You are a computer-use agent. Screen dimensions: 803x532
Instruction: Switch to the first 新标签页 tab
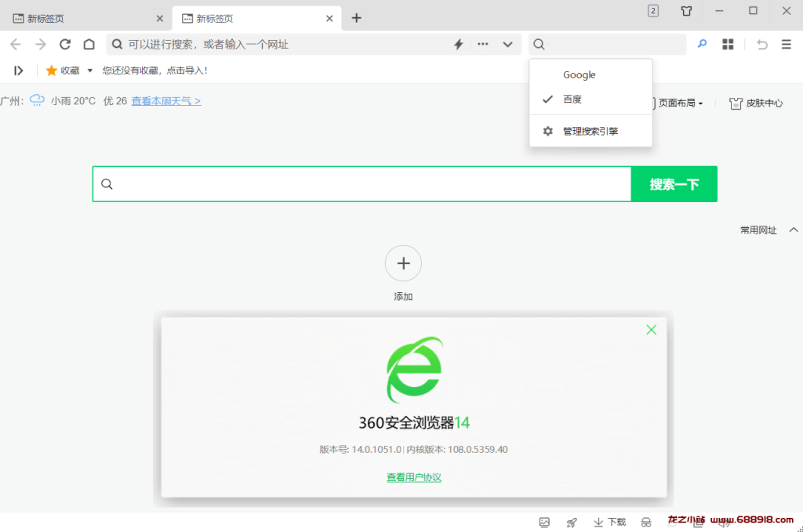(85, 19)
